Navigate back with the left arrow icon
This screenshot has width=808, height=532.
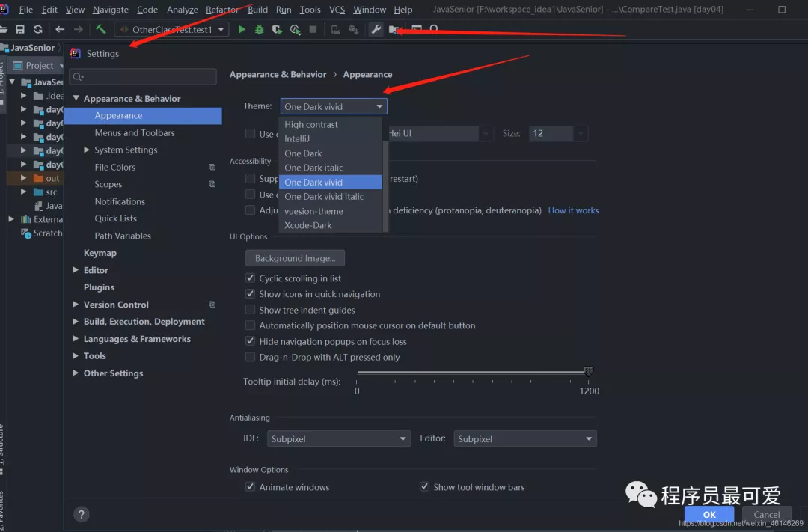(x=60, y=29)
